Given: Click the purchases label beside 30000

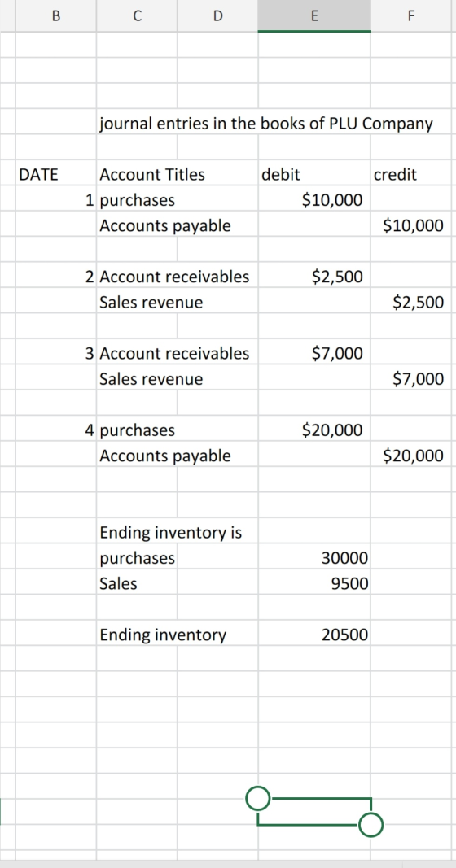Looking at the screenshot, I should (x=136, y=558).
